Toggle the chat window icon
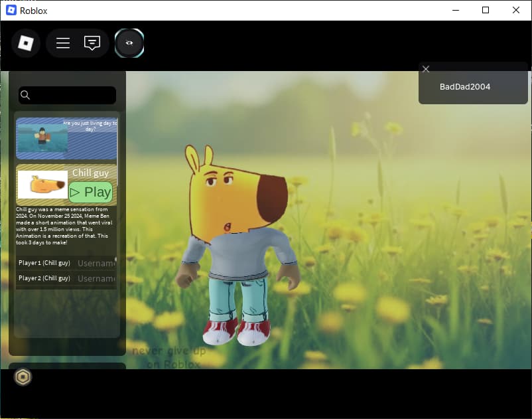The width and height of the screenshot is (532, 419). point(92,43)
